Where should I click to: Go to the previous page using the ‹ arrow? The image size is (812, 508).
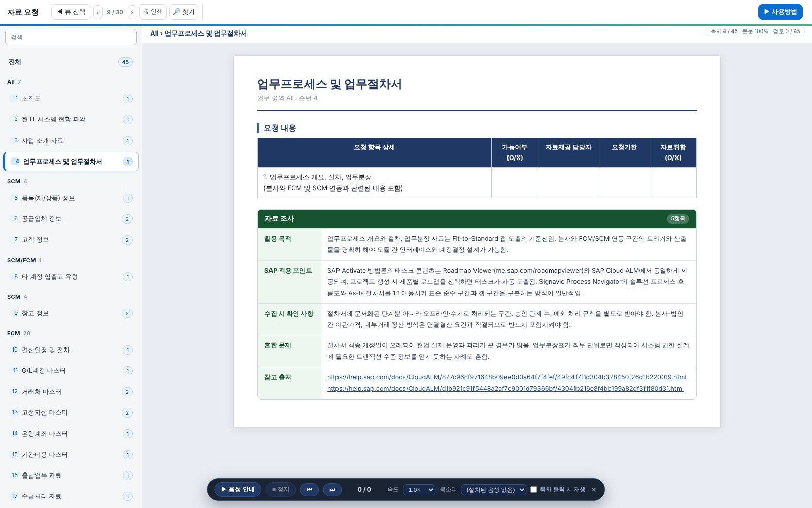click(97, 12)
